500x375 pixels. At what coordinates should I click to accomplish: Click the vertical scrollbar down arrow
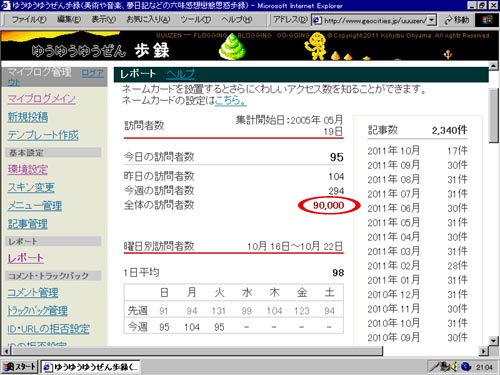coord(494,341)
